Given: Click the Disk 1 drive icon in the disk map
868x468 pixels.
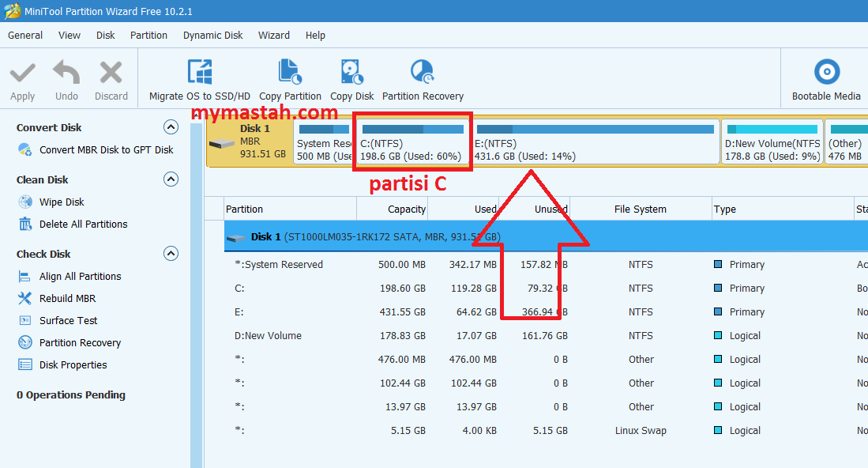Looking at the screenshot, I should tap(222, 143).
